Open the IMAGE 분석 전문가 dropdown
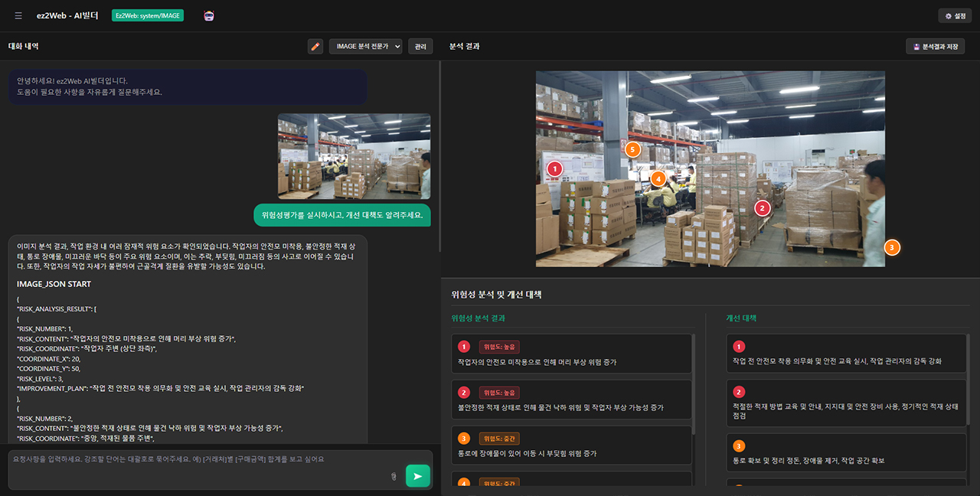The height and width of the screenshot is (496, 980). (365, 47)
